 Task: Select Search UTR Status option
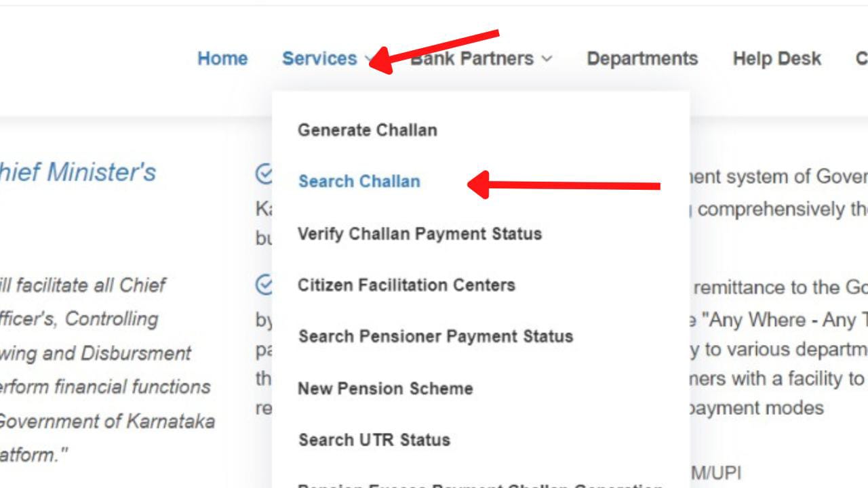tap(374, 439)
